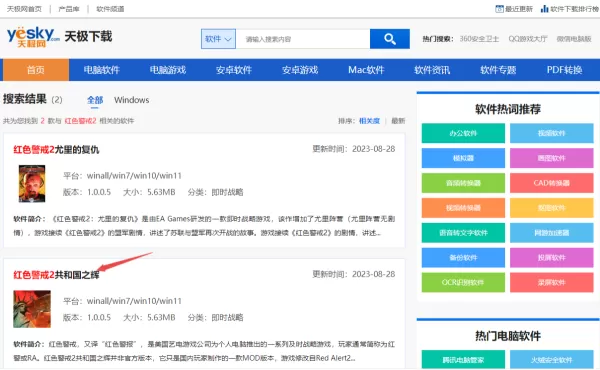Open 电脑游戏 navigation item
This screenshot has height=370, width=600.
[168, 70]
